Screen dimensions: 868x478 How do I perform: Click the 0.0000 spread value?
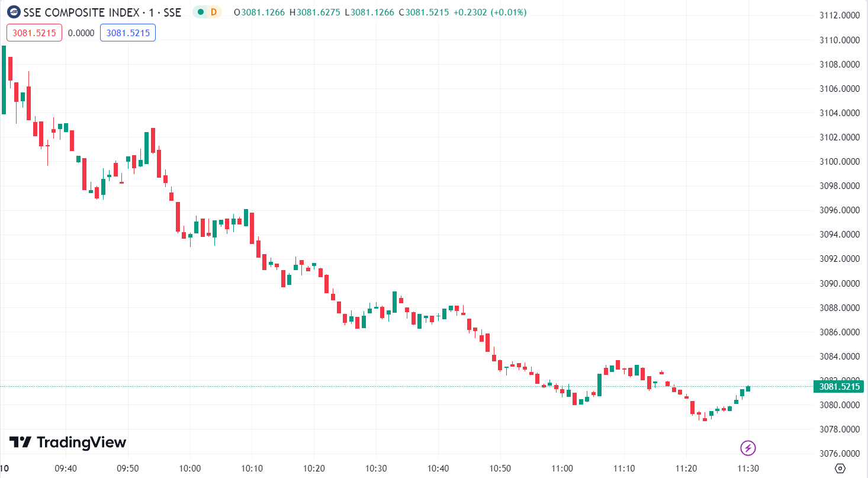click(x=81, y=33)
